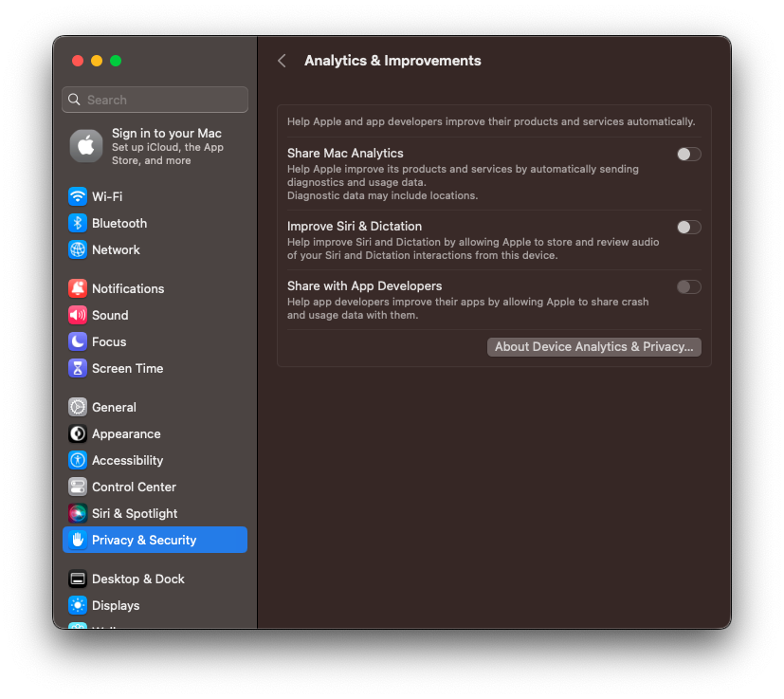Click the Sound speaker icon

pyautogui.click(x=78, y=315)
